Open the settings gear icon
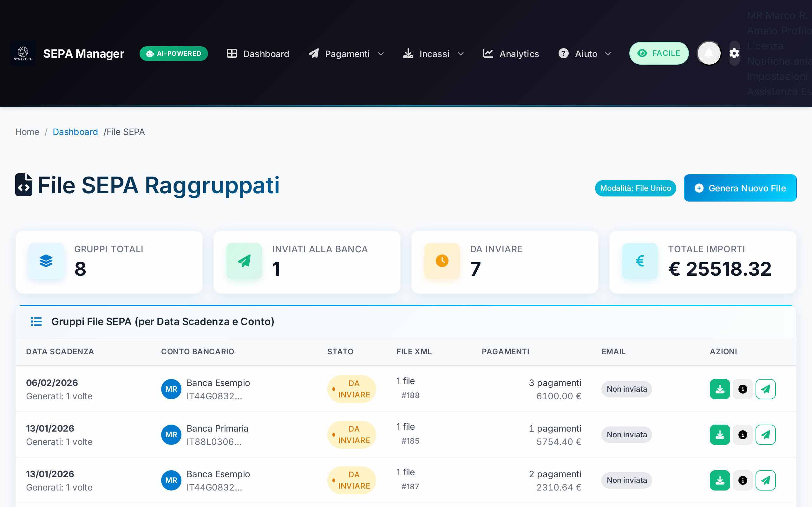The width and height of the screenshot is (812, 507). pyautogui.click(x=734, y=53)
